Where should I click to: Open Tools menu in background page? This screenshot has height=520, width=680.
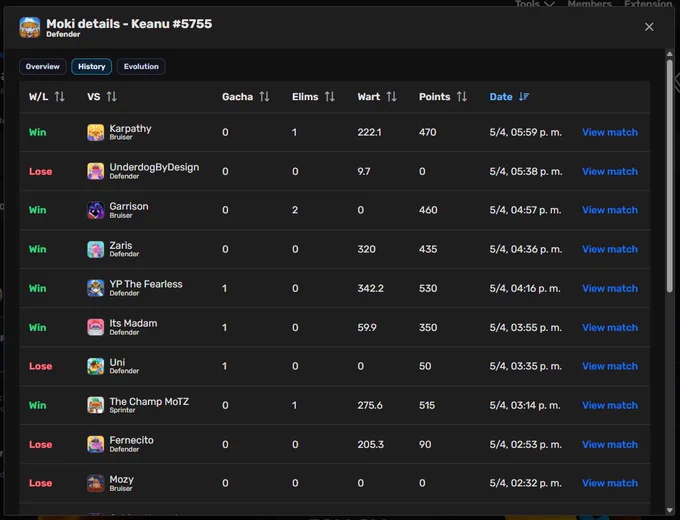coord(535,4)
